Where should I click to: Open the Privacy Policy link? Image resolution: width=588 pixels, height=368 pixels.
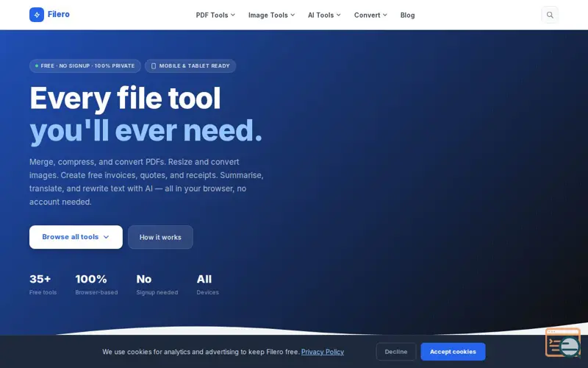coord(323,352)
